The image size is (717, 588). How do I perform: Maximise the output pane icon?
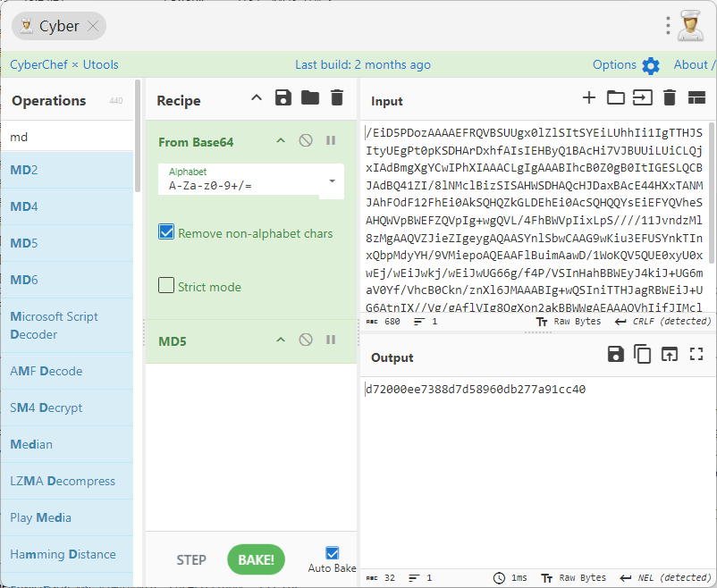click(696, 355)
